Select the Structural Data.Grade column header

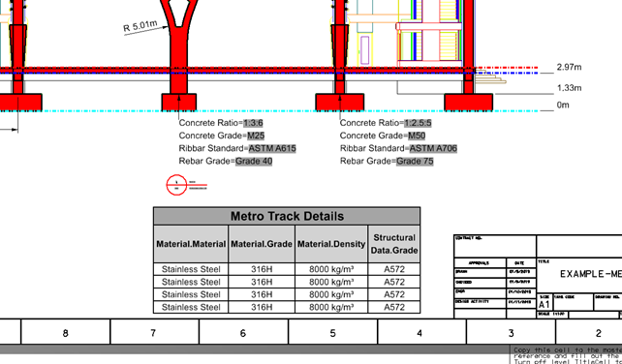tap(394, 244)
